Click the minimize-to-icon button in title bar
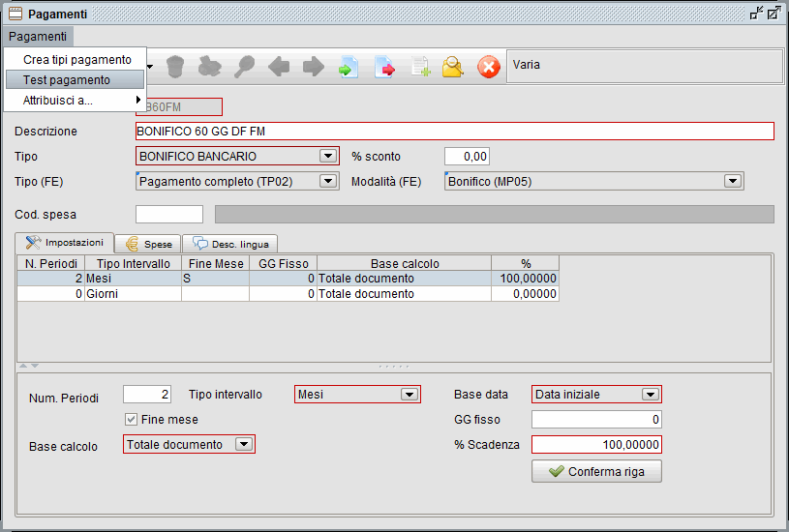 (x=756, y=14)
